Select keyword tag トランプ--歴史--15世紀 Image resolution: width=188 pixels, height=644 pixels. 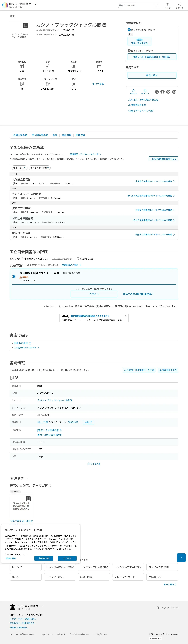tap(60, 567)
